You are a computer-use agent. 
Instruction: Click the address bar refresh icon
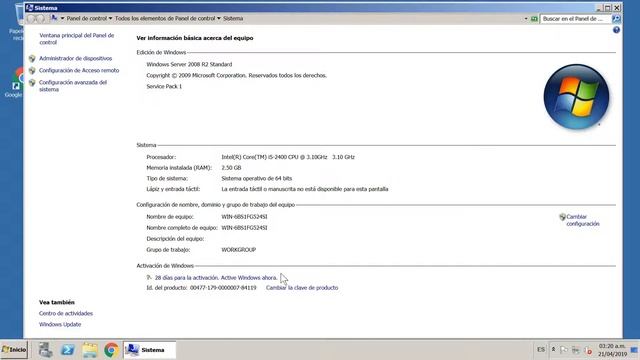tap(534, 19)
